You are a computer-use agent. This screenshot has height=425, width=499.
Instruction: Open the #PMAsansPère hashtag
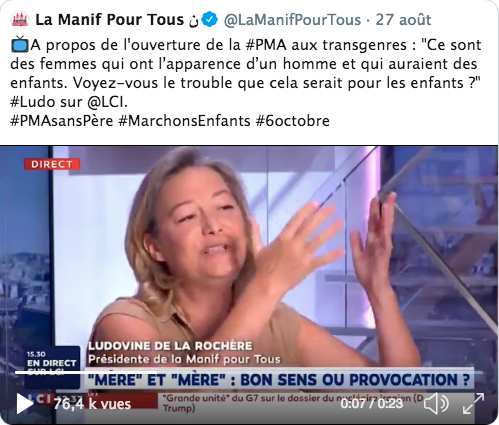pos(62,121)
